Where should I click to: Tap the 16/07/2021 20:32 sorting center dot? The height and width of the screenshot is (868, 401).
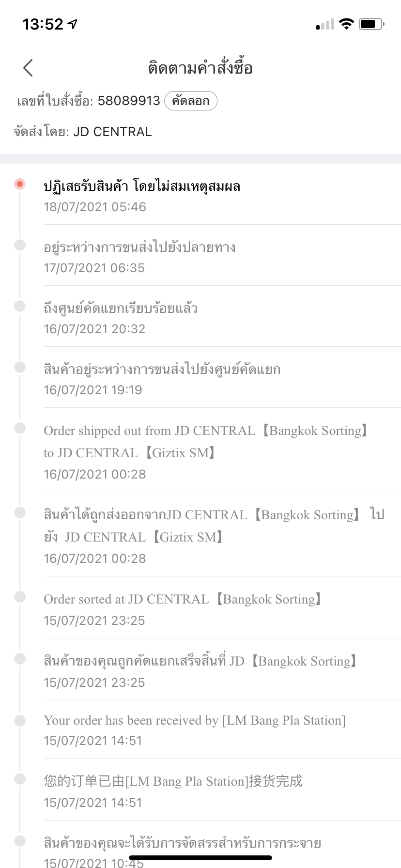coord(20,306)
